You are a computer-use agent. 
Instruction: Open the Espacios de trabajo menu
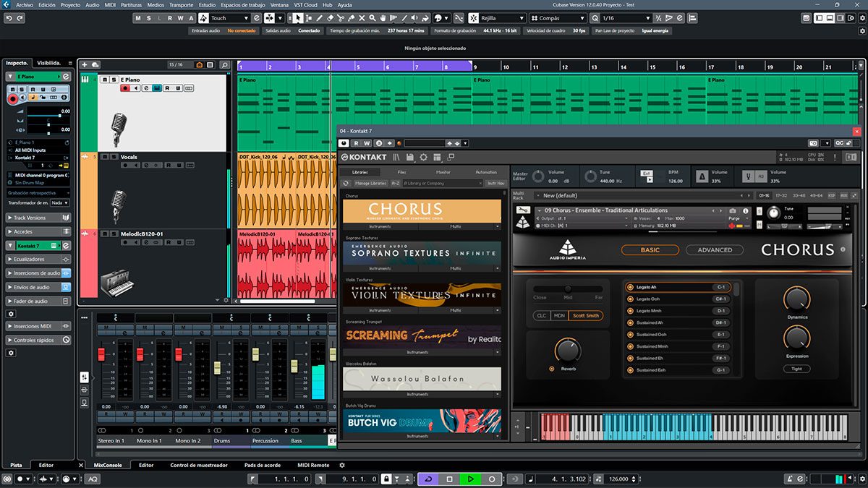click(243, 4)
